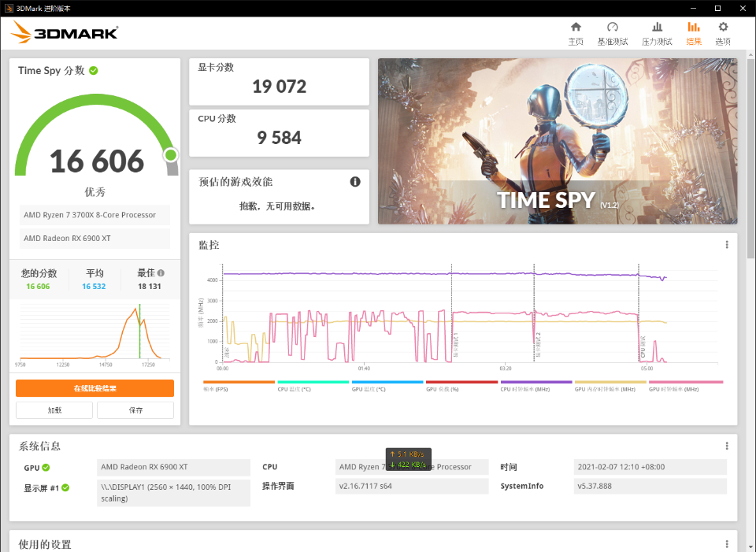This screenshot has height=552, width=756.
Task: Click the AMD Ryzen 7 3700X processor label under the gauge
Action: click(94, 215)
